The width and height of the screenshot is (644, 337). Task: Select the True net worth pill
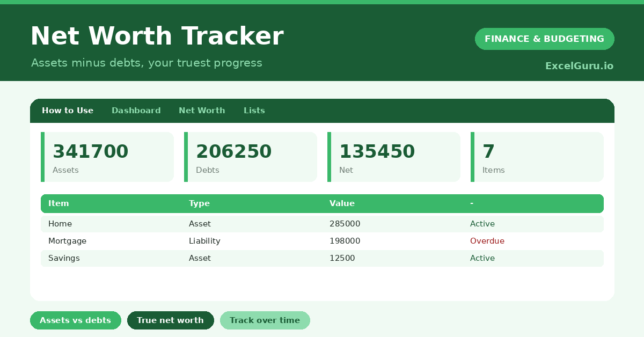coord(170,320)
